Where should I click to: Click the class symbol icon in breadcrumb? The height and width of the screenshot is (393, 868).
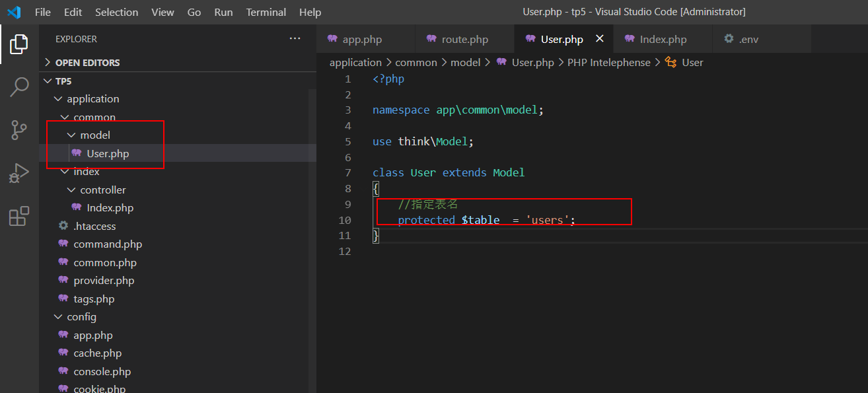pos(671,62)
